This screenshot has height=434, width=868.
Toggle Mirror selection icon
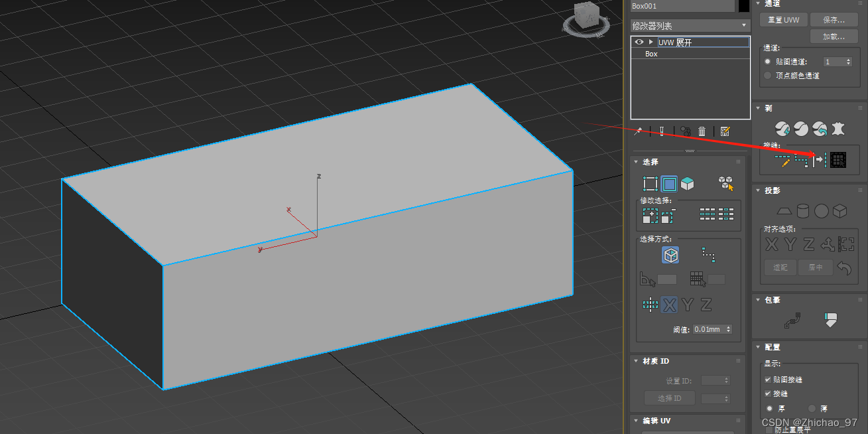(x=651, y=305)
